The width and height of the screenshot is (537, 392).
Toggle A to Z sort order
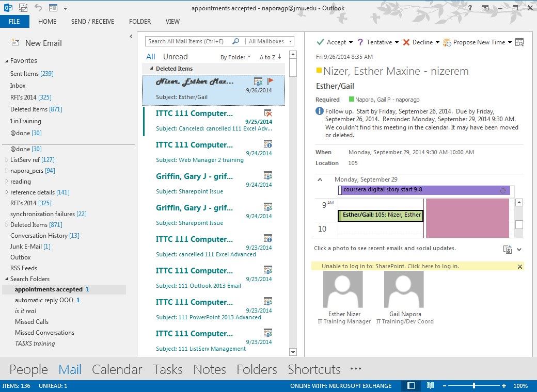click(270, 57)
